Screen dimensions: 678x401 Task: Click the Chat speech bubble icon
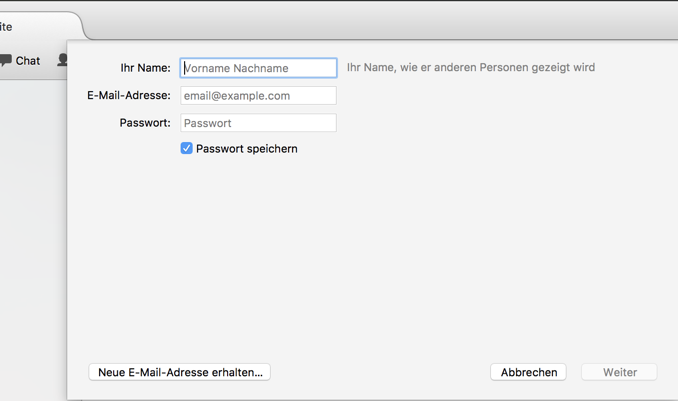[6, 60]
